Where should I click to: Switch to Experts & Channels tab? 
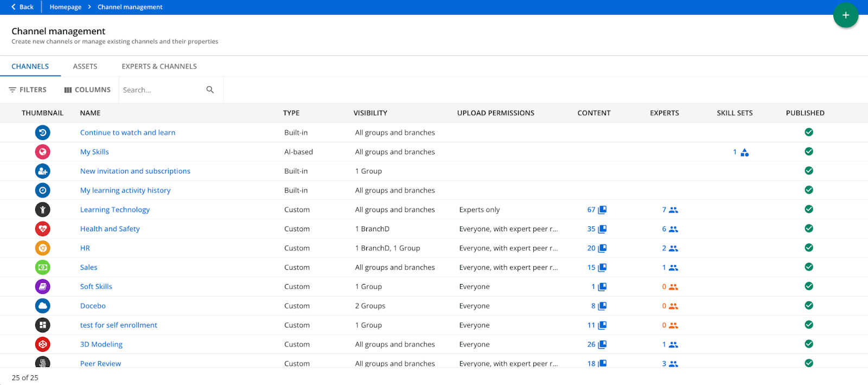click(x=159, y=66)
